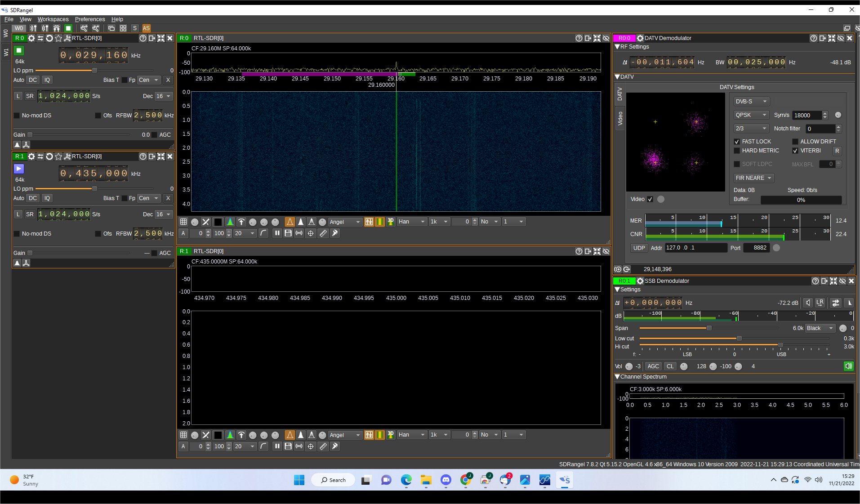This screenshot has height=504, width=860.
Task: Open the Workspaces menu
Action: click(53, 19)
